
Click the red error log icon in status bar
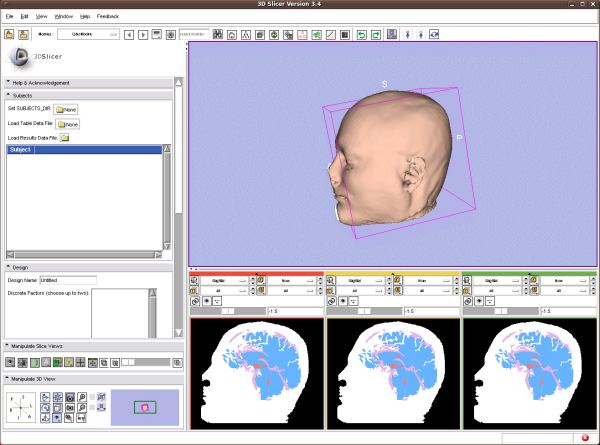point(585,437)
